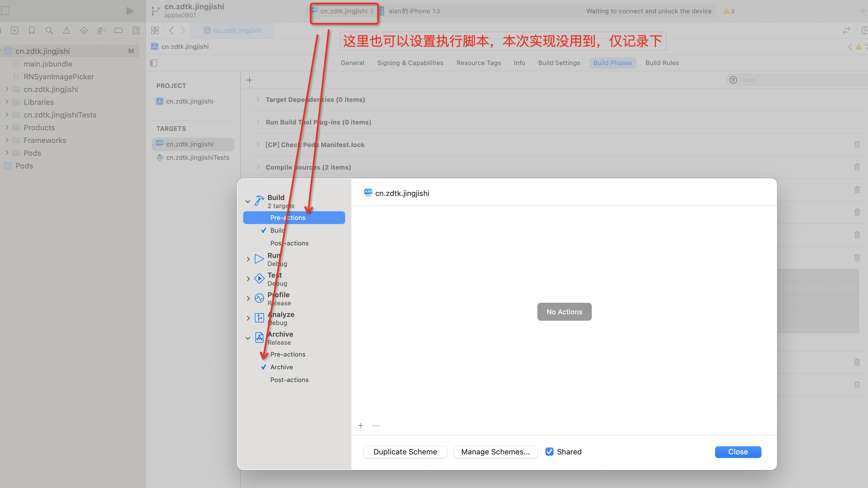Open the Find navigator magnifier icon
This screenshot has width=868, height=488.
[x=49, y=31]
